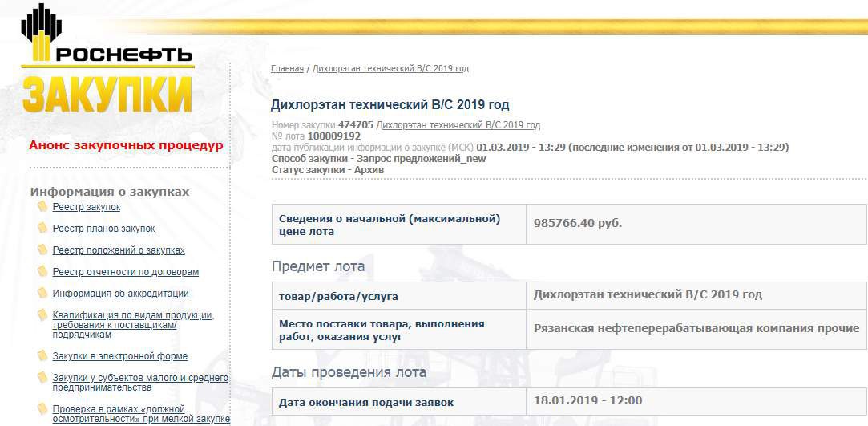The height and width of the screenshot is (426, 868).
Task: Click breadcrumb Дихлорэтан технический В/С 2019 год
Action: pos(390,69)
